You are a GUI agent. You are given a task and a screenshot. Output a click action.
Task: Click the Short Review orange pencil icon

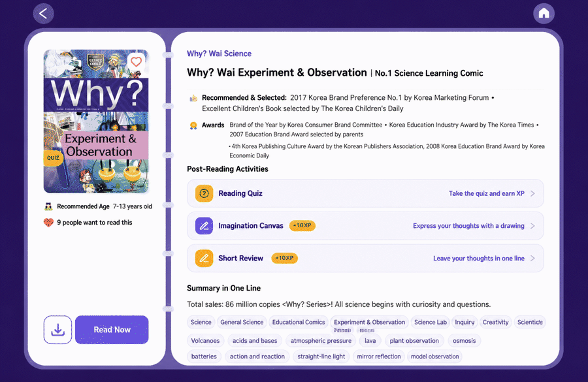pos(204,259)
